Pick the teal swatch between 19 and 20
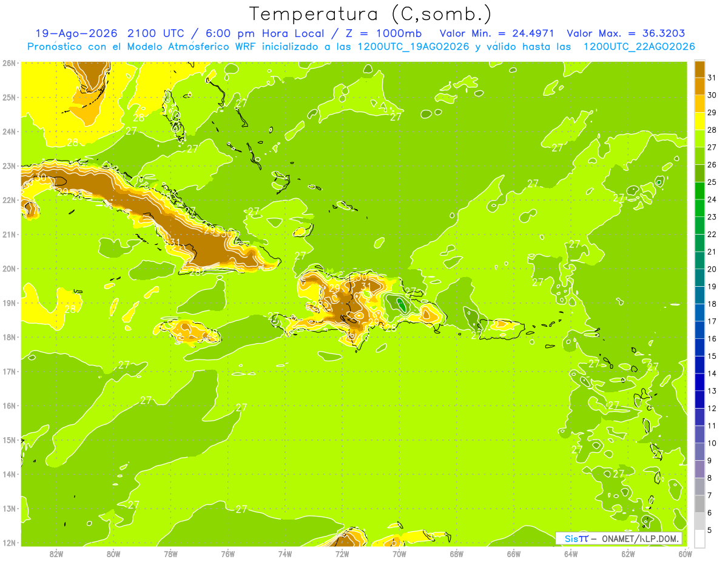The width and height of the screenshot is (728, 562). [x=699, y=278]
